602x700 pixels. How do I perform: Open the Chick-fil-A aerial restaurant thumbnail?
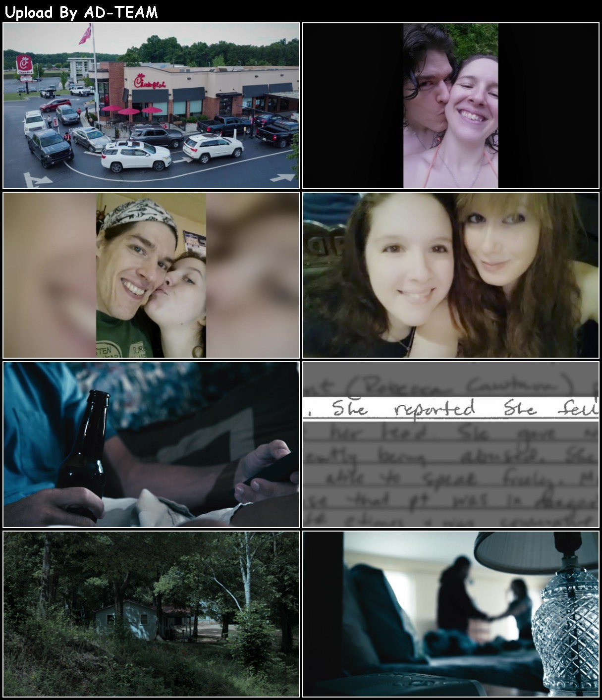coord(151,106)
